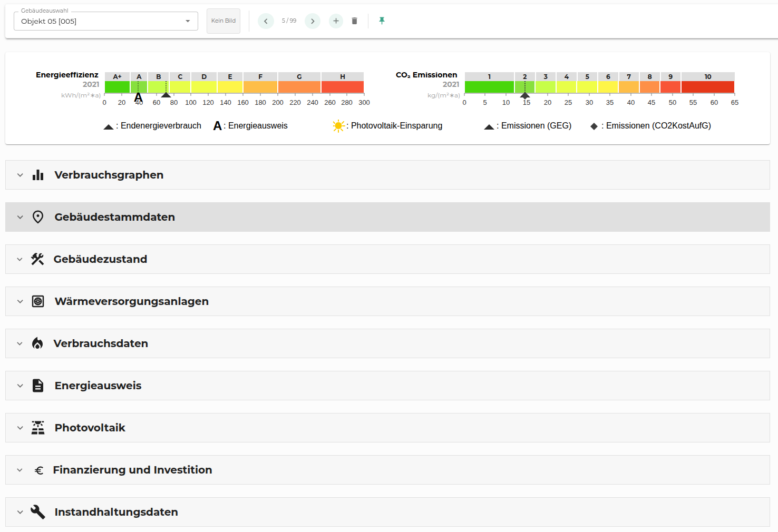Go to the previous building

266,21
